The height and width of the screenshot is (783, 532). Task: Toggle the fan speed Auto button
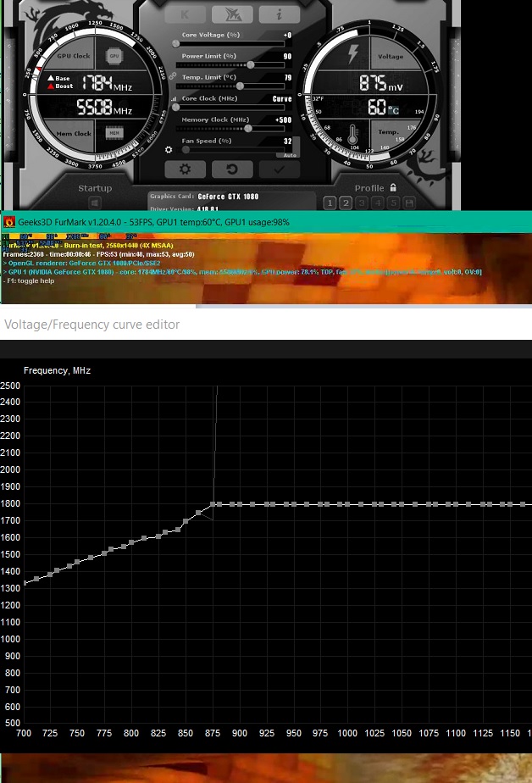tap(290, 155)
